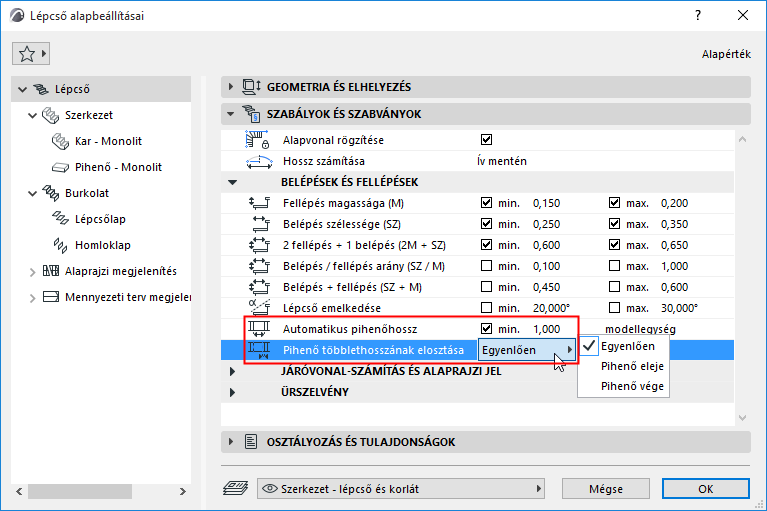Click the Automatikus pihenőhossz min. value field
767x511 pixels.
point(549,328)
